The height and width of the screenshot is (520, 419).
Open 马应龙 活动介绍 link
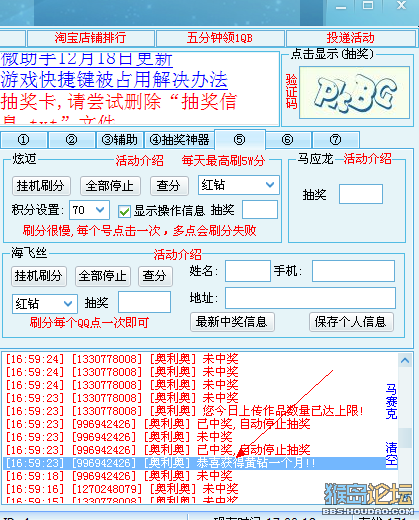coord(367,159)
